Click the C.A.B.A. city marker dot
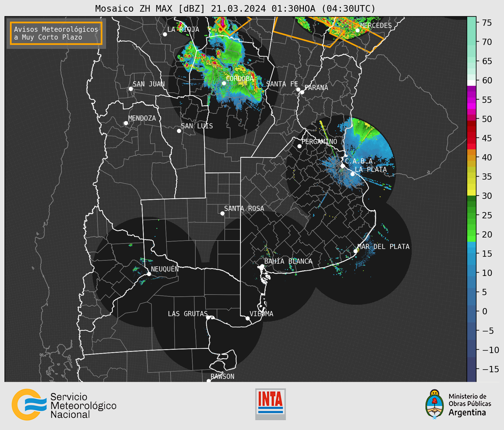The image size is (504, 430). pos(343,166)
